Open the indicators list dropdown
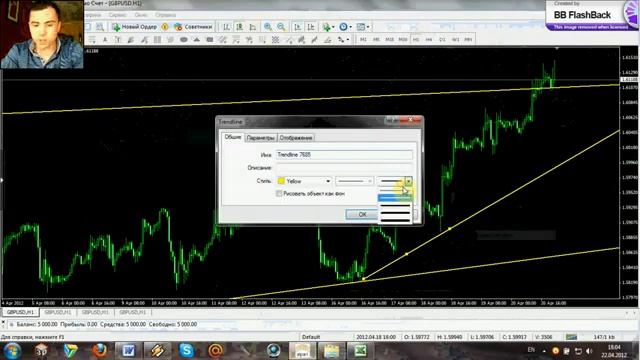This screenshot has height=360, width=640. tap(328, 27)
